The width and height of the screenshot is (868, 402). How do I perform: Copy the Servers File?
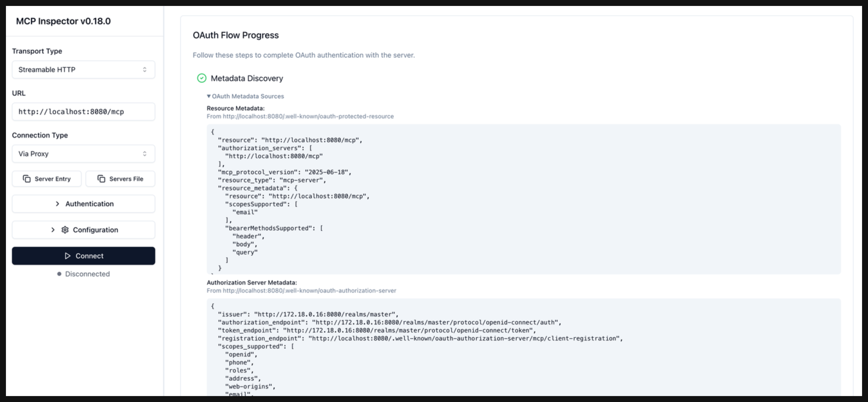tap(120, 179)
